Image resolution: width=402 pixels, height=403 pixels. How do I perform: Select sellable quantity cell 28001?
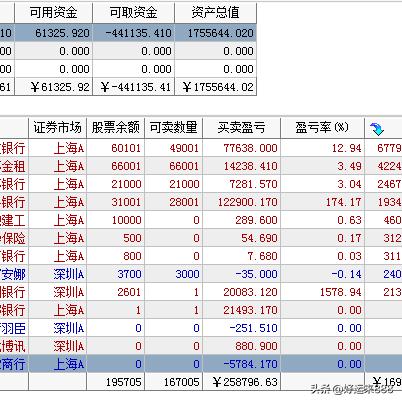tap(173, 202)
